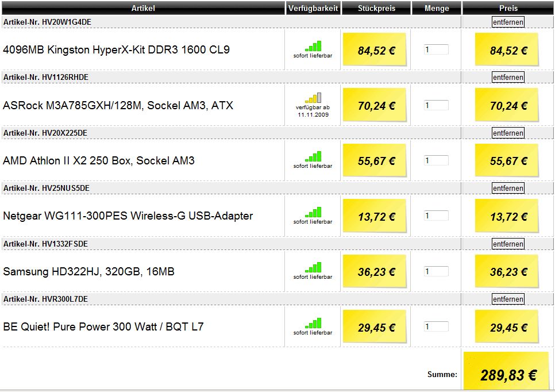Remove article HVR300L7DE with entfernen button
Viewport: 555px width, 392px height.
508,299
